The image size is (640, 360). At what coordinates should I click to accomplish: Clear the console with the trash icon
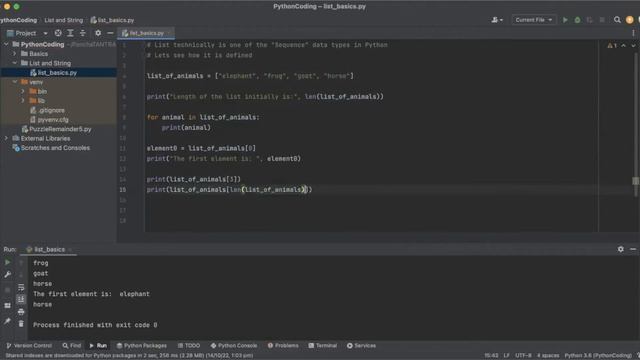pos(21,324)
